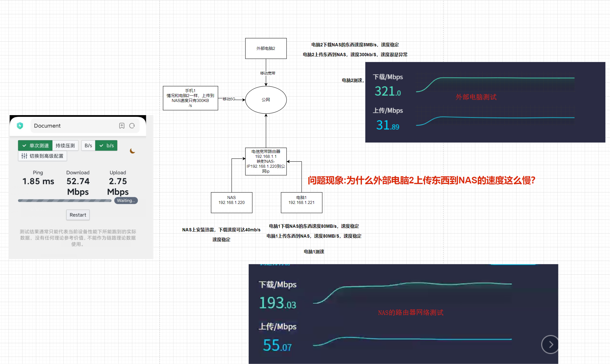Click the add bookmark icon
610x364 pixels.
coord(122,126)
